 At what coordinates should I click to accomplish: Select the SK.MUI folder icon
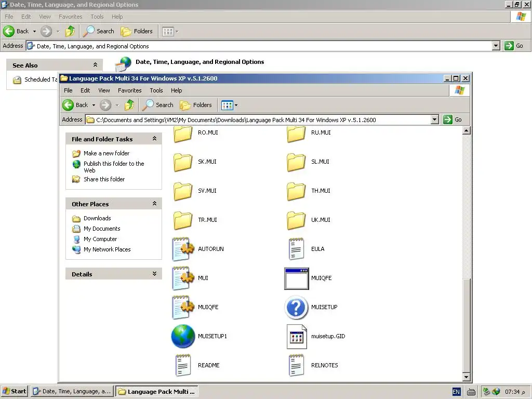pos(183,162)
